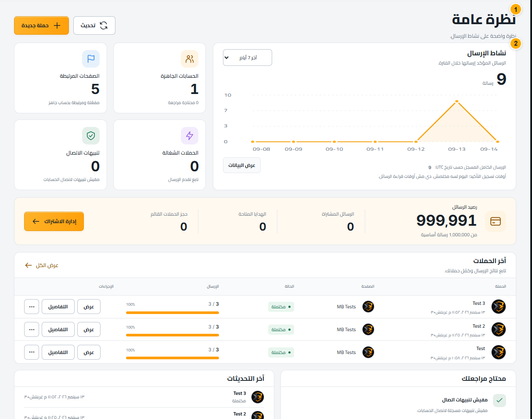This screenshot has height=419, width=532.
Task: Click the عرض البيانات button
Action: pos(242,165)
